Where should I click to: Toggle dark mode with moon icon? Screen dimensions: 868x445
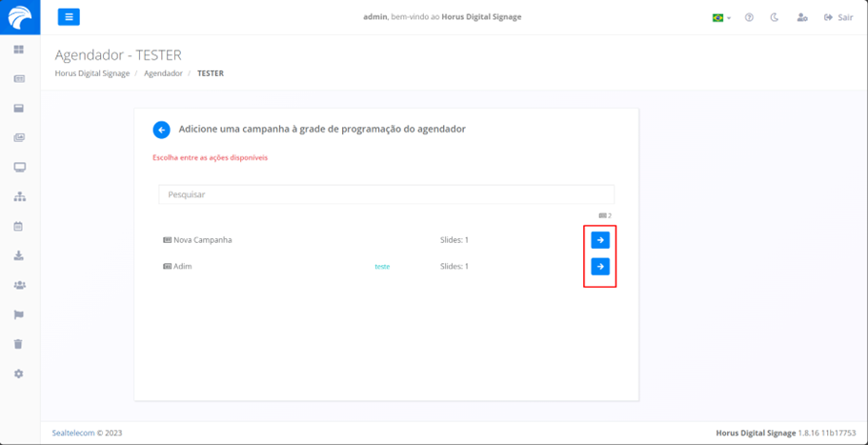pos(775,17)
